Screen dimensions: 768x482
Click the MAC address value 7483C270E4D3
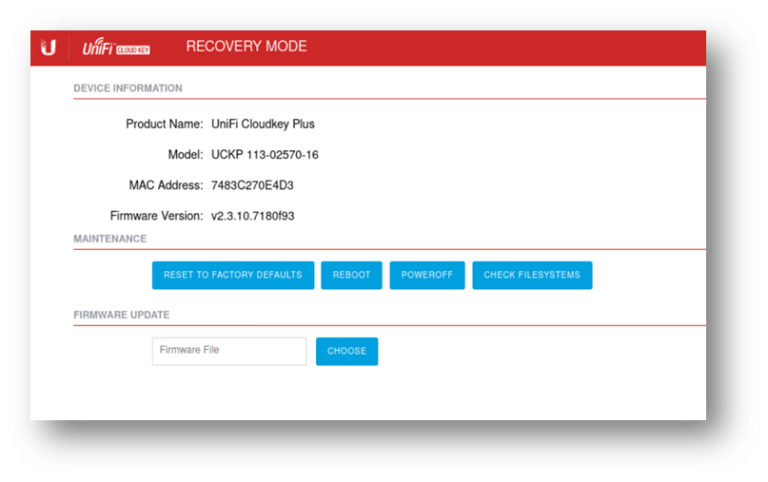pos(252,185)
